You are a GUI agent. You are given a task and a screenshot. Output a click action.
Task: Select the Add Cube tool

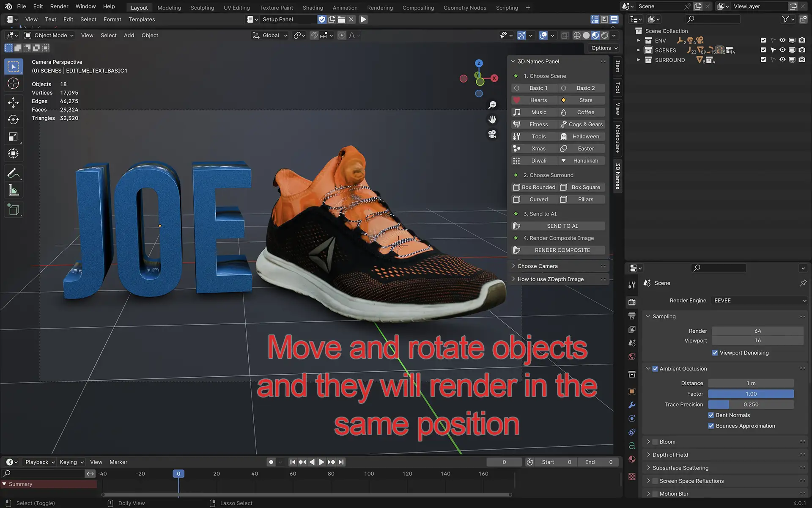(x=13, y=210)
